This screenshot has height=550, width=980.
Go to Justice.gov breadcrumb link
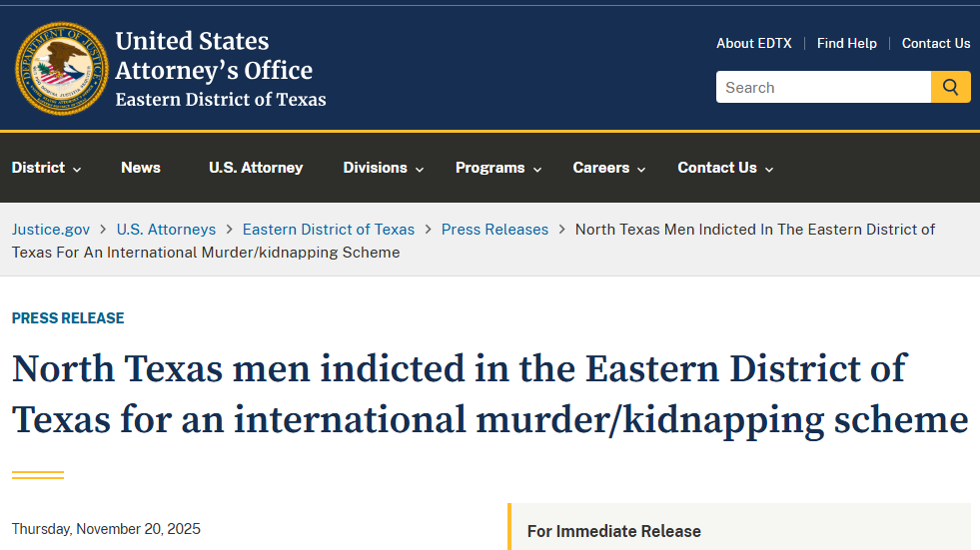click(51, 230)
